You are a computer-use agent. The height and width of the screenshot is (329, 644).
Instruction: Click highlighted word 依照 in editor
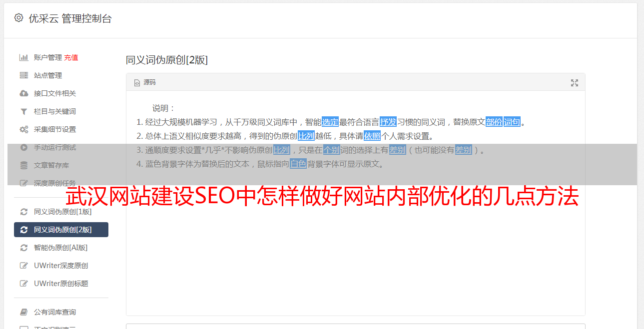pos(372,136)
